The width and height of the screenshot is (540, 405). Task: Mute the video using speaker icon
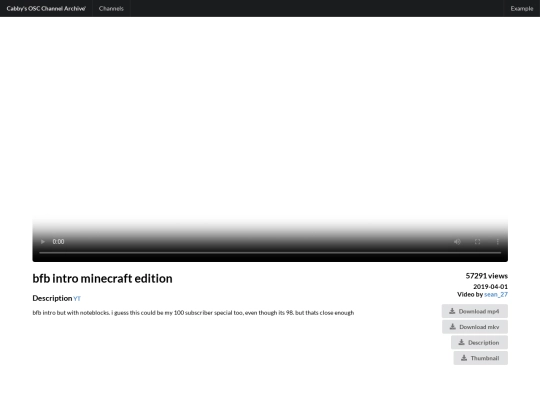[457, 242]
